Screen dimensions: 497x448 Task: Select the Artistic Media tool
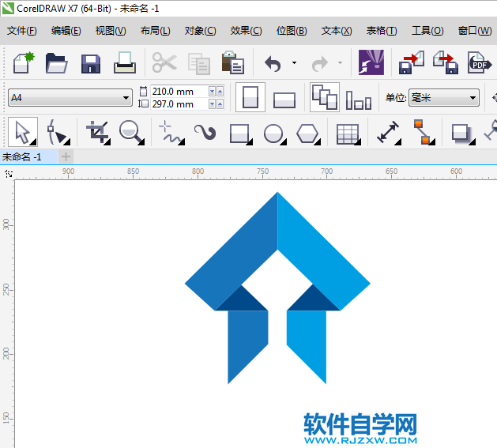(x=205, y=132)
